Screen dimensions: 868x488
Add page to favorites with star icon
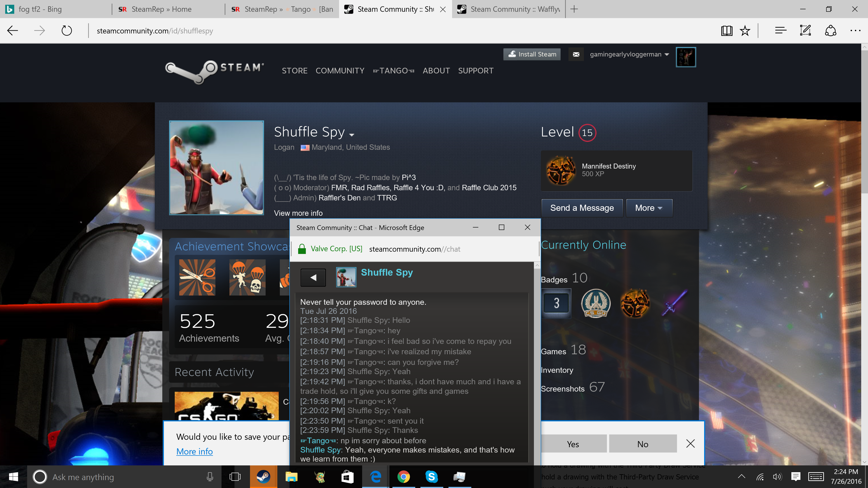coord(745,31)
